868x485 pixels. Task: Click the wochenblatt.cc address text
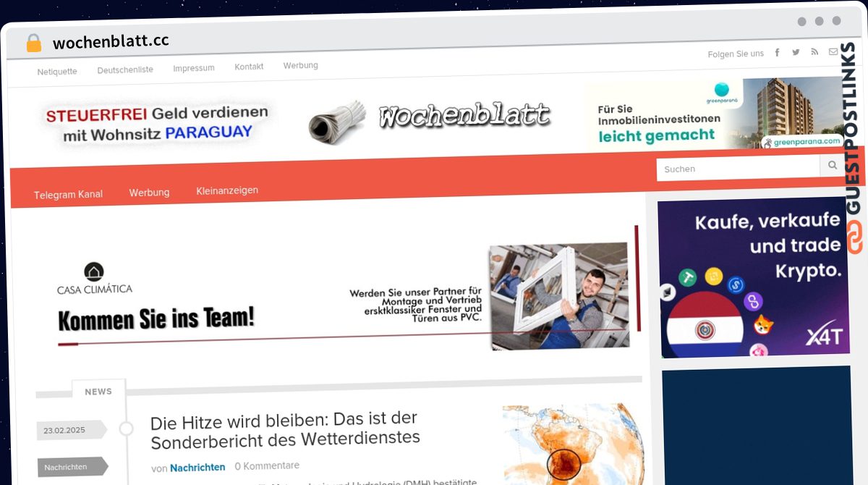click(x=111, y=41)
